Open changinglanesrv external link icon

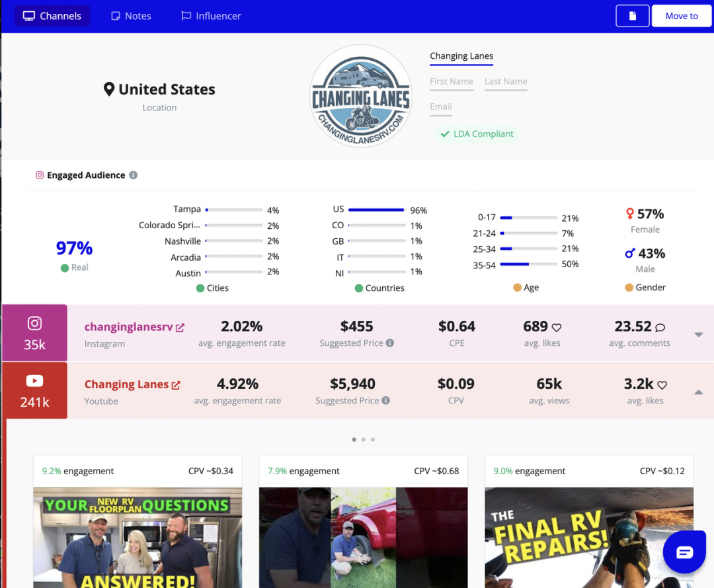click(180, 327)
